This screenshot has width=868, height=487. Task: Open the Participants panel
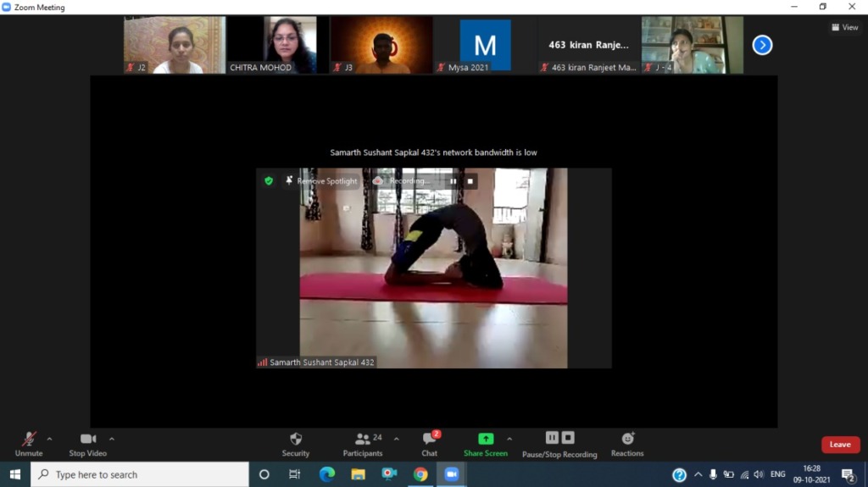pos(363,439)
